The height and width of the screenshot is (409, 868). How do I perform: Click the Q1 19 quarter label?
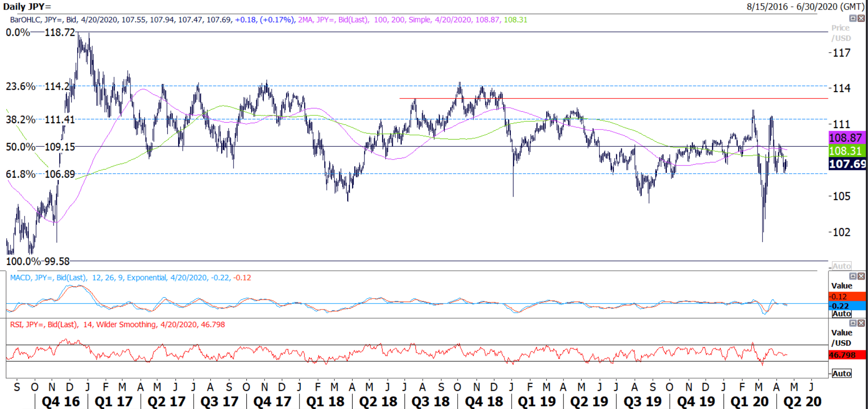[537, 402]
